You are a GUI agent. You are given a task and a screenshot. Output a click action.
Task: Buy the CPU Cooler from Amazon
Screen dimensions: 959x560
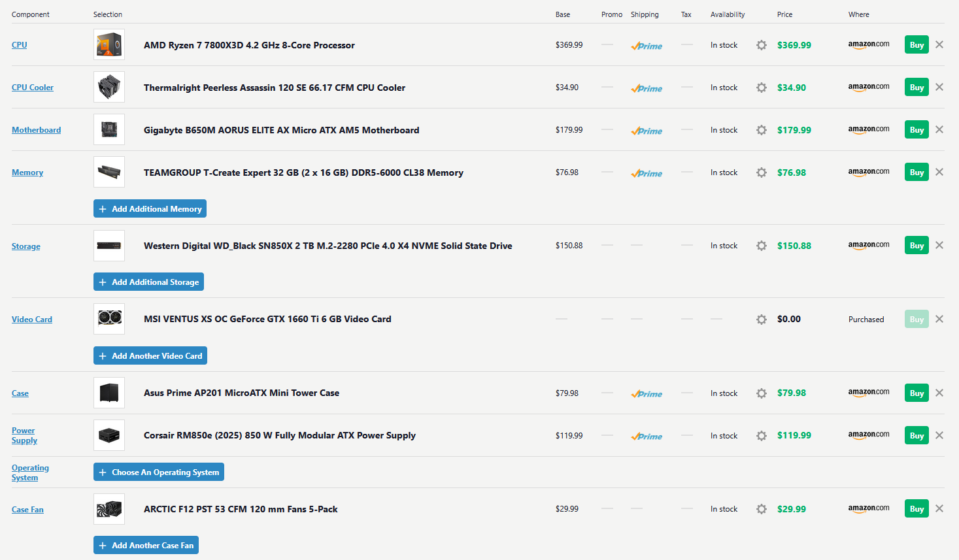pyautogui.click(x=917, y=88)
